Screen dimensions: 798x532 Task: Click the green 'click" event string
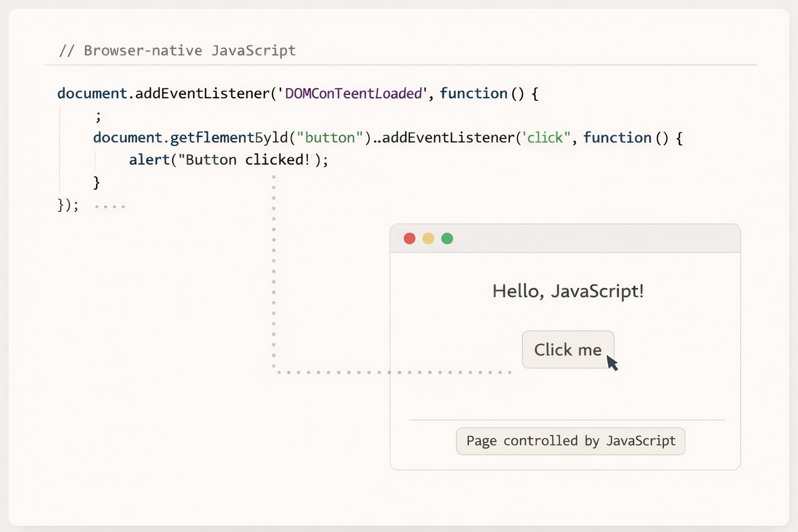click(546, 138)
